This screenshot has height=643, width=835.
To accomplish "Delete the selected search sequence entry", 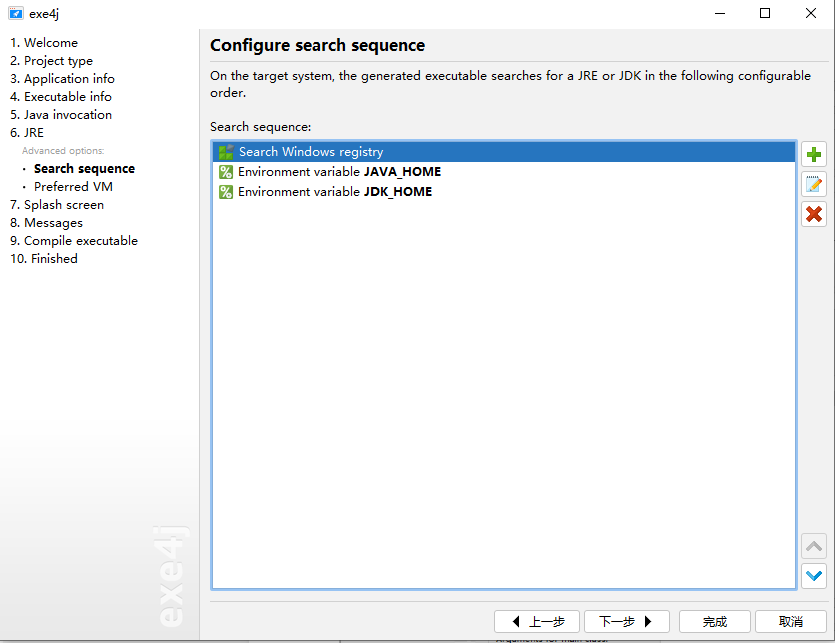I will (813, 214).
